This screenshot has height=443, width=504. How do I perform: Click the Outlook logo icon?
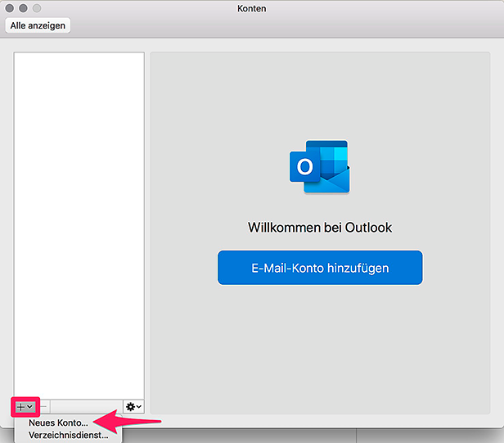(320, 167)
